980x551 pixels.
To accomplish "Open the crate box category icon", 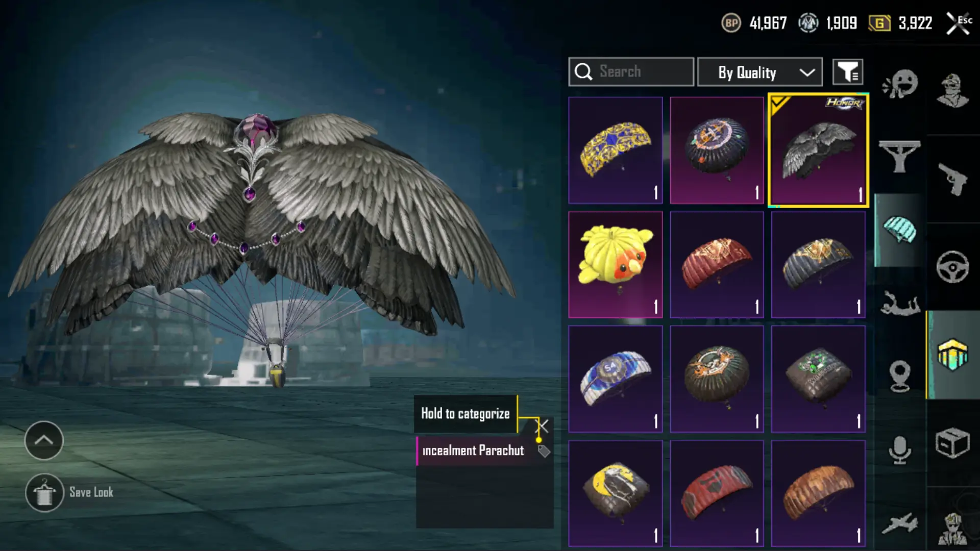I will tap(952, 442).
